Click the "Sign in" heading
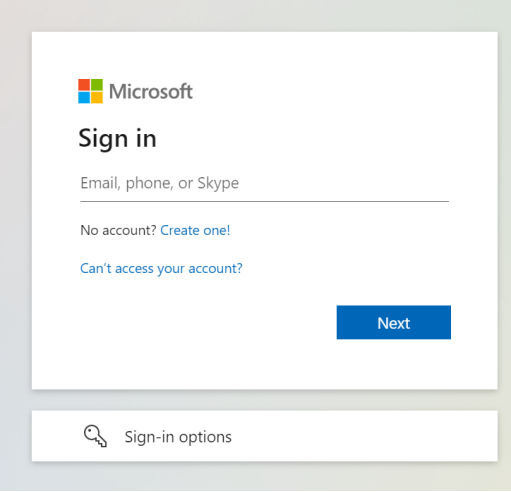The width and height of the screenshot is (511, 492). (117, 139)
